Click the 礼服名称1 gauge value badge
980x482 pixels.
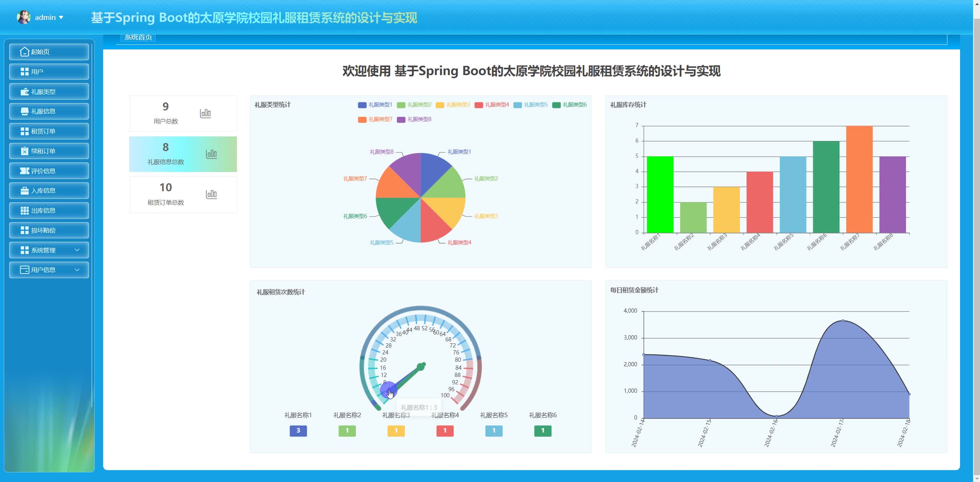tap(298, 431)
